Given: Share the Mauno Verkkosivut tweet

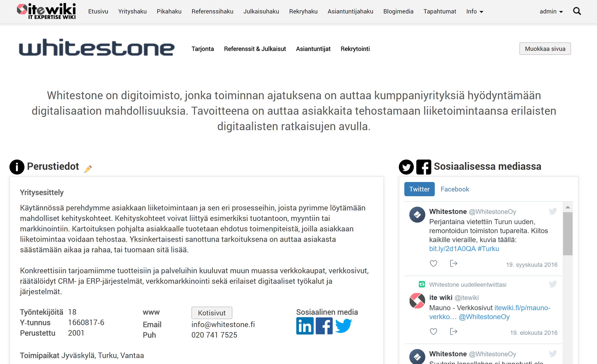Looking at the screenshot, I should 453,332.
